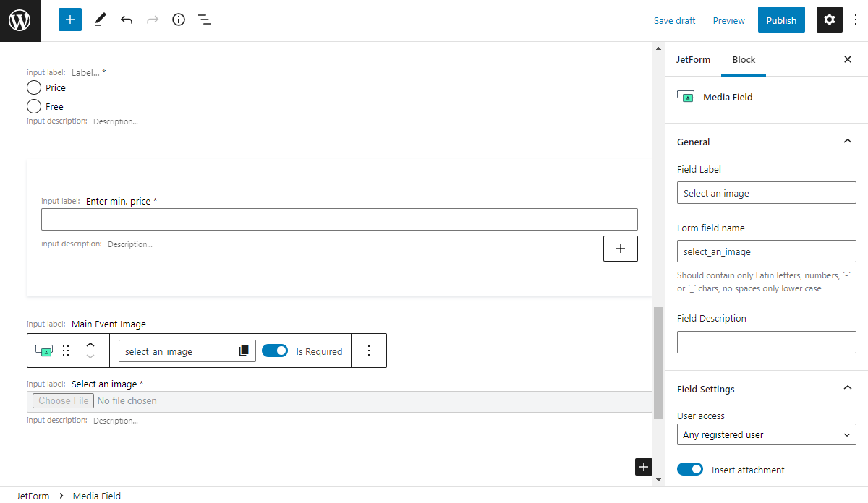Open the Details info icon
Screen dimensions: 868x503
178,20
